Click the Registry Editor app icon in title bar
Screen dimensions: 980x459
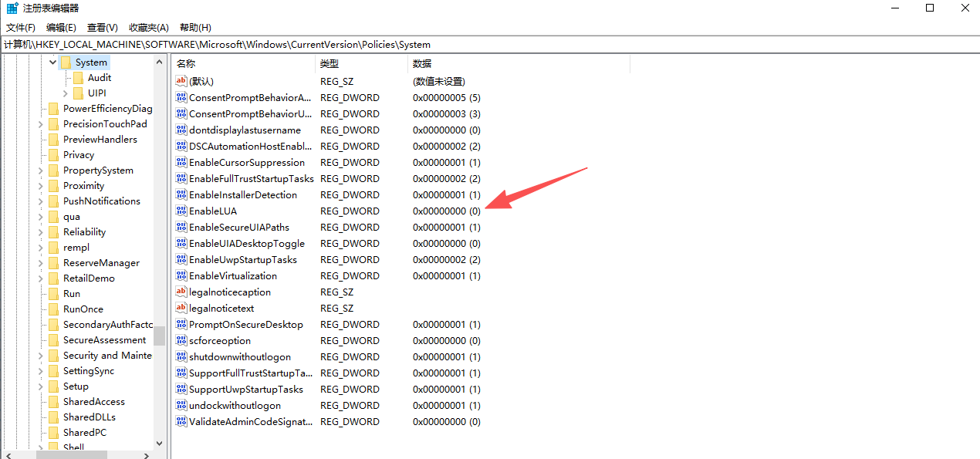(x=12, y=8)
